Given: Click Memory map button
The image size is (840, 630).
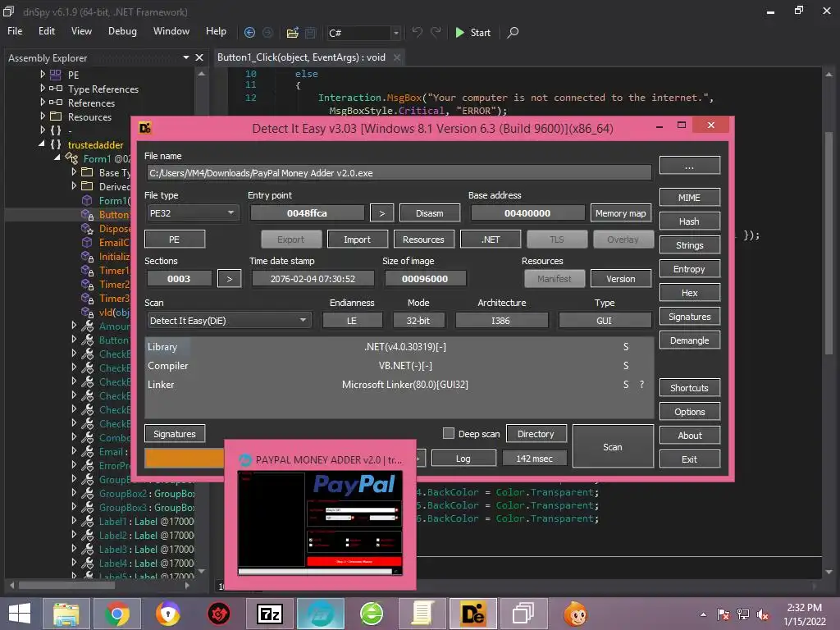Looking at the screenshot, I should 621,213.
